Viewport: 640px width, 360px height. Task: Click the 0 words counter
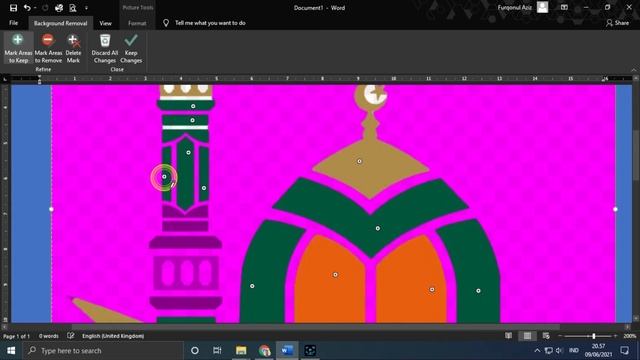pyautogui.click(x=49, y=336)
